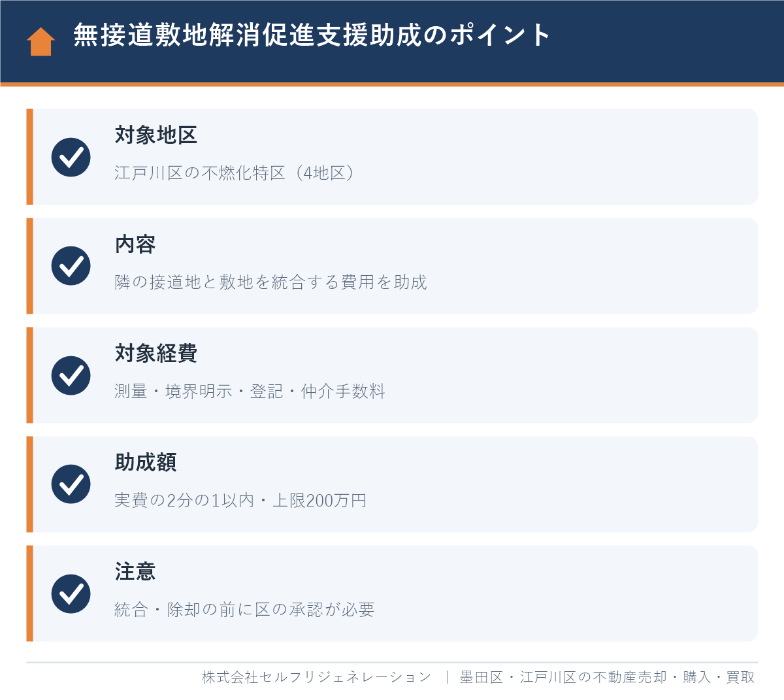
Task: Click the text 測量・境界明示・登記・仲介手数料
Action: 250,392
